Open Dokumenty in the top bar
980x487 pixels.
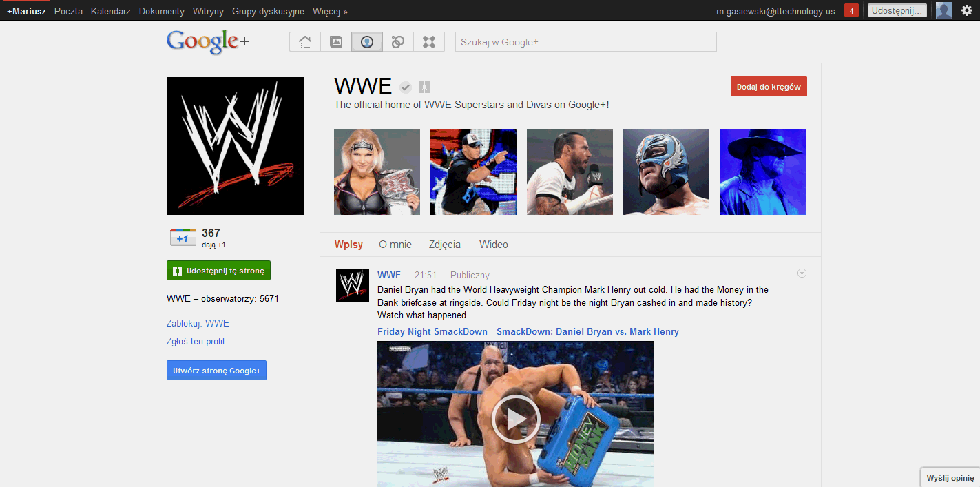tap(162, 11)
